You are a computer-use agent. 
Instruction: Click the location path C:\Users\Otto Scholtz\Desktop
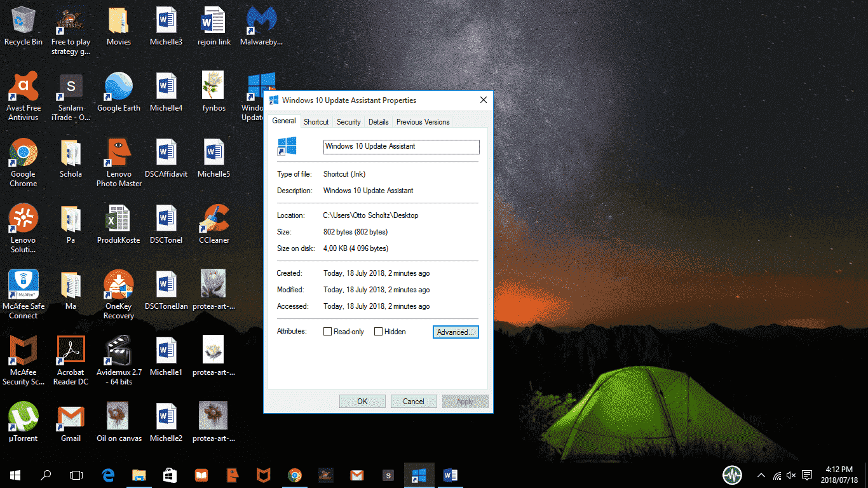pos(371,215)
